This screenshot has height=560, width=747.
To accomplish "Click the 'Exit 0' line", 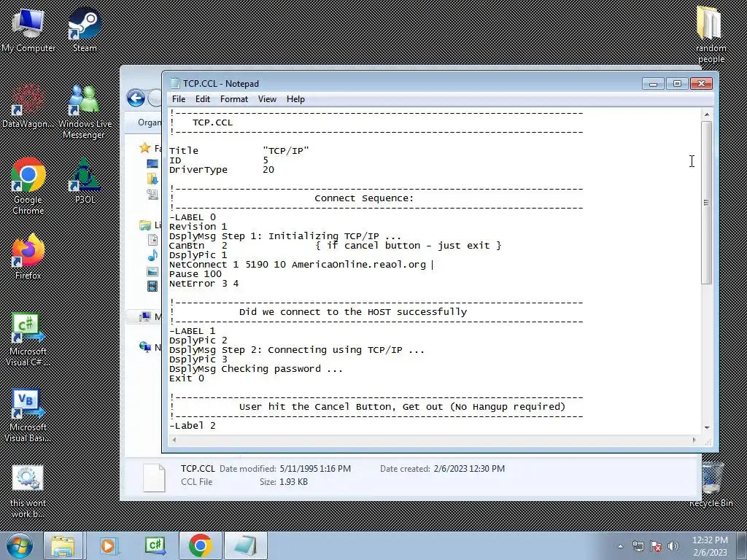I will point(186,378).
